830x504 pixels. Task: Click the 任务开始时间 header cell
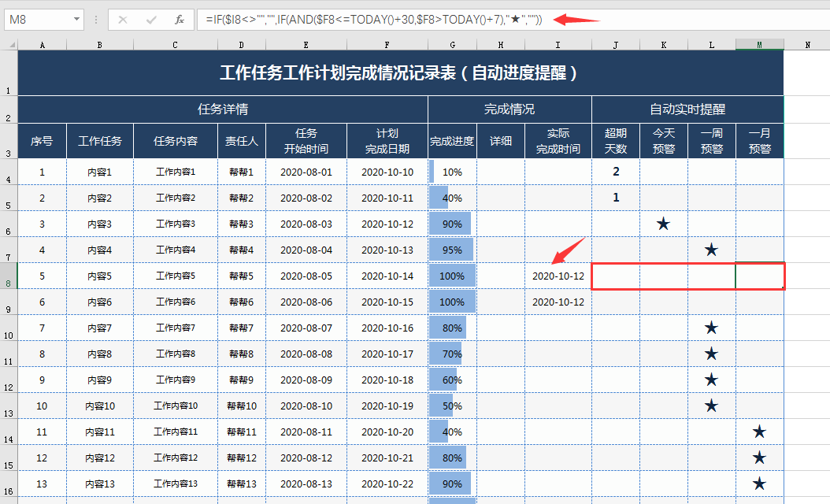(x=306, y=141)
